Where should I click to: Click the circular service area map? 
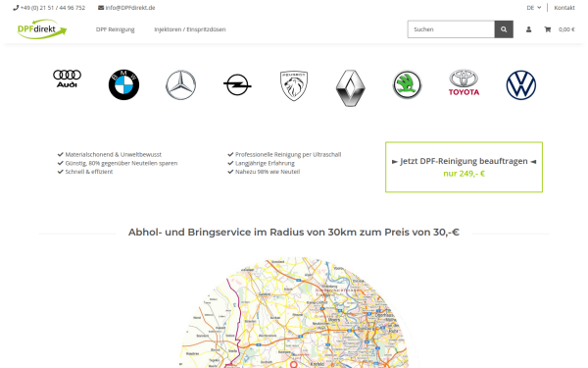[x=294, y=313]
